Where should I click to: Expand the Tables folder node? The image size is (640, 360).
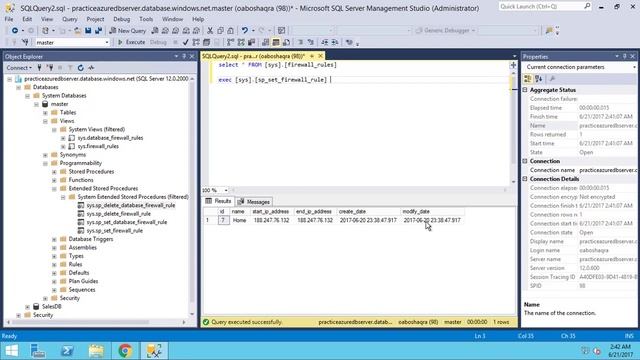tap(45, 113)
